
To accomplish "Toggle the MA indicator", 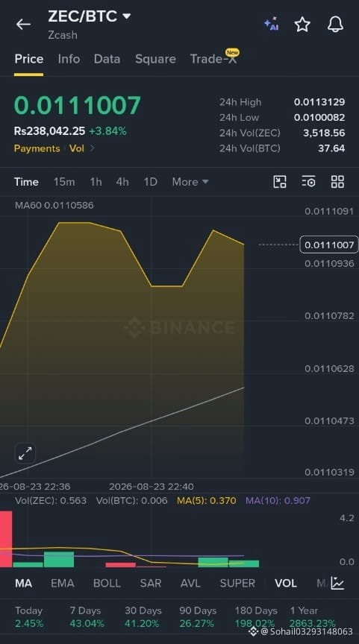I will pyautogui.click(x=23, y=583).
